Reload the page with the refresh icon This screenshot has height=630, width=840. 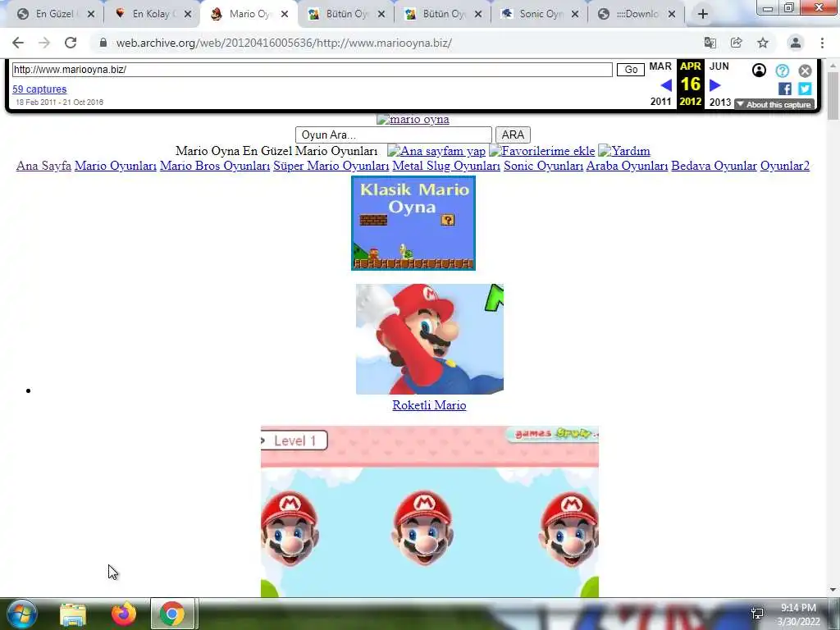tap(71, 43)
